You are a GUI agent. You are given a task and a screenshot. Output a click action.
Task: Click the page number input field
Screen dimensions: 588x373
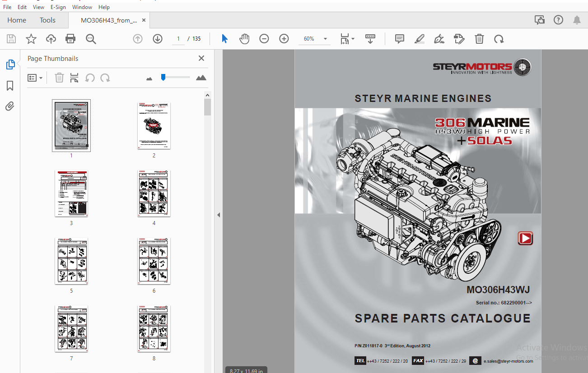point(178,39)
